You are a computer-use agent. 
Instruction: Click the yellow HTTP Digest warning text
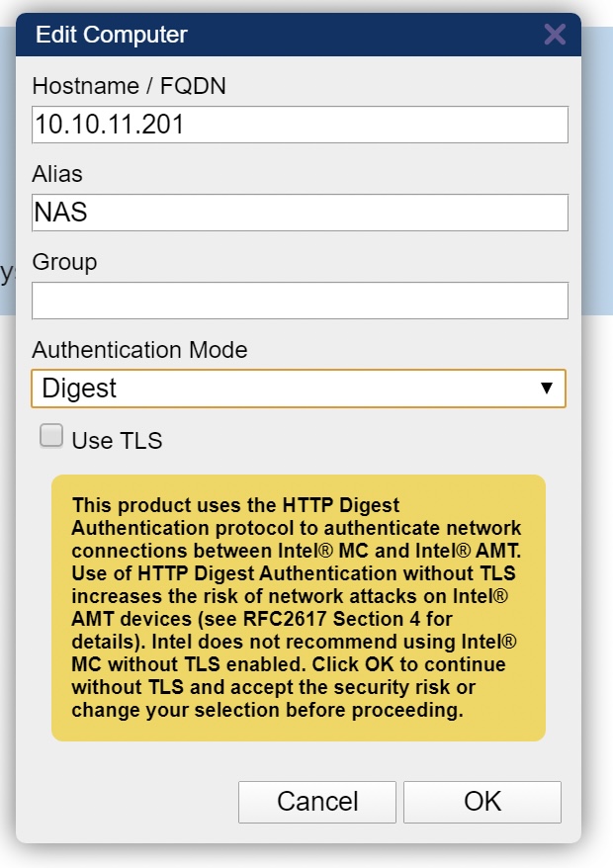[x=297, y=608]
